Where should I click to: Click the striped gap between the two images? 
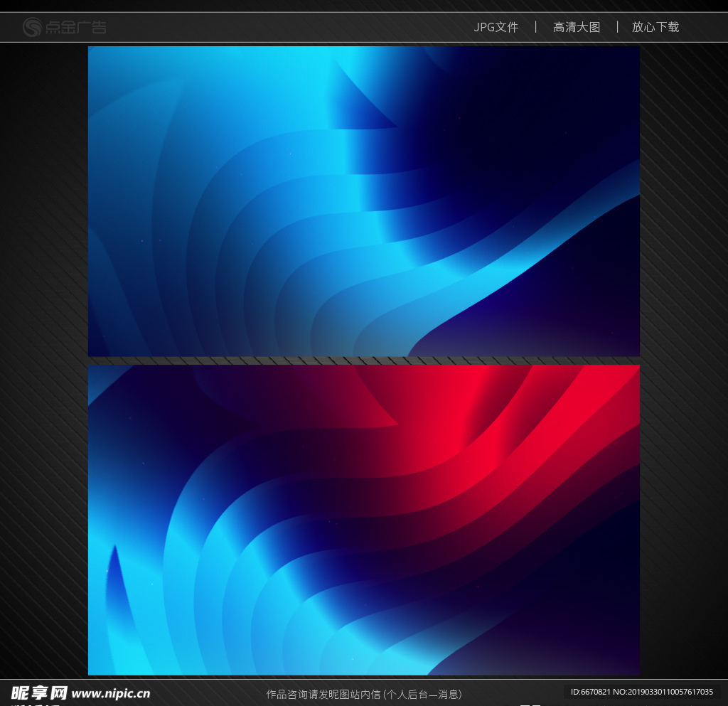[363, 360]
